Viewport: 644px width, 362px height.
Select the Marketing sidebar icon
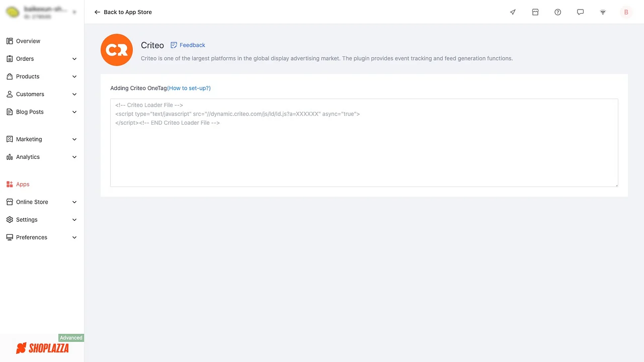pos(10,139)
